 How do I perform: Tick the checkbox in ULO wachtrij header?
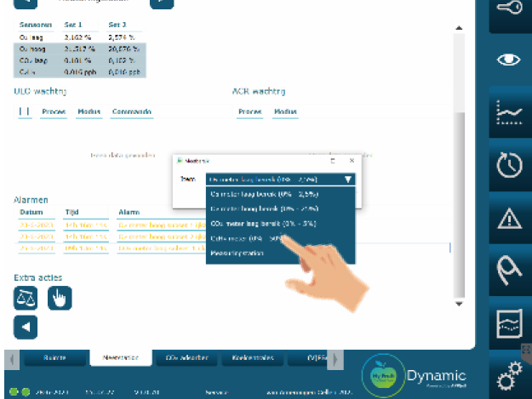24,111
